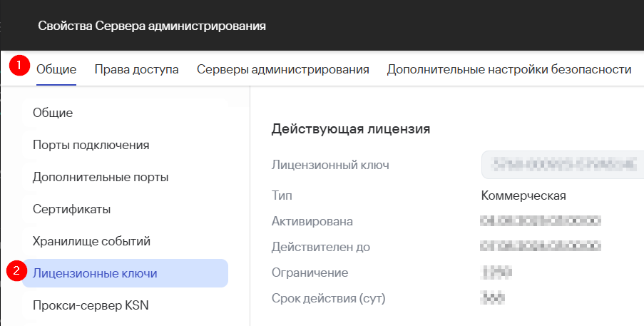Screen dimensions: 644x326
Task: Switch to the top Общие tab
Action: tap(56, 69)
